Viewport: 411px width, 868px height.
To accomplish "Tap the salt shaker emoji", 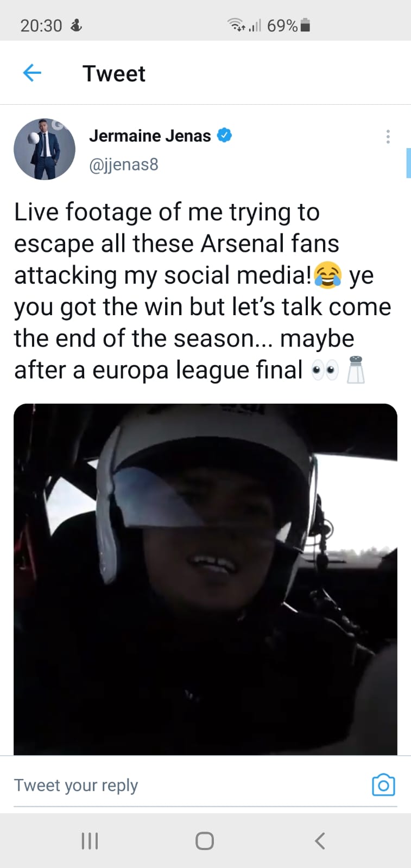I will click(x=356, y=369).
